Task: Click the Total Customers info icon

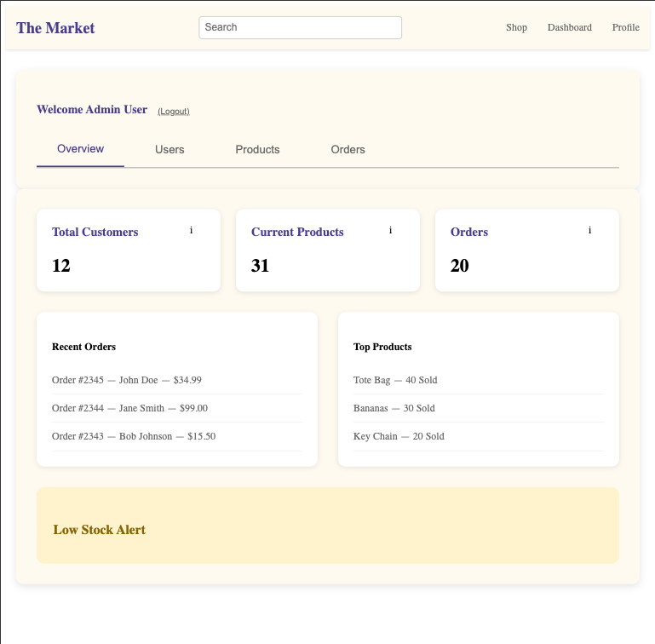Action: pyautogui.click(x=192, y=230)
